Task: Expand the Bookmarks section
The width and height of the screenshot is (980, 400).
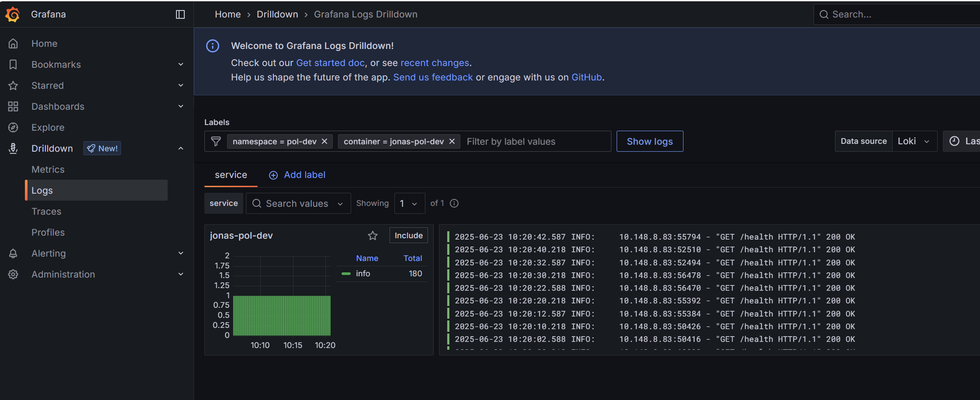Action: (x=181, y=65)
